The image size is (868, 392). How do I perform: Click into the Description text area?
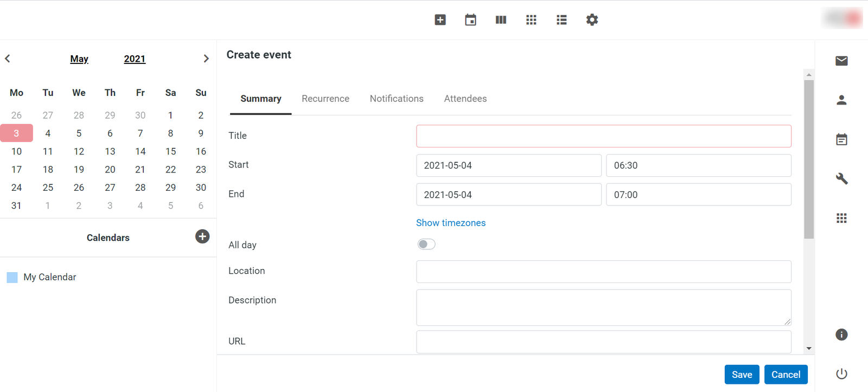604,307
